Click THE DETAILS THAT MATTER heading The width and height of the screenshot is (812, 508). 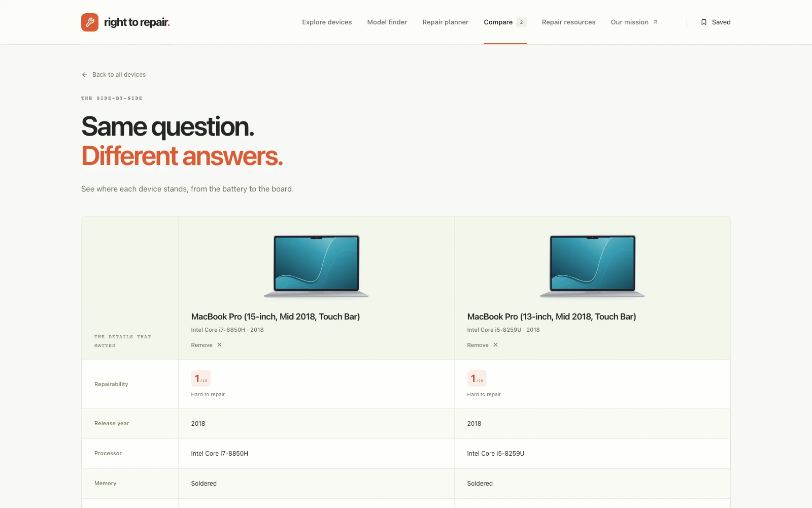point(123,341)
